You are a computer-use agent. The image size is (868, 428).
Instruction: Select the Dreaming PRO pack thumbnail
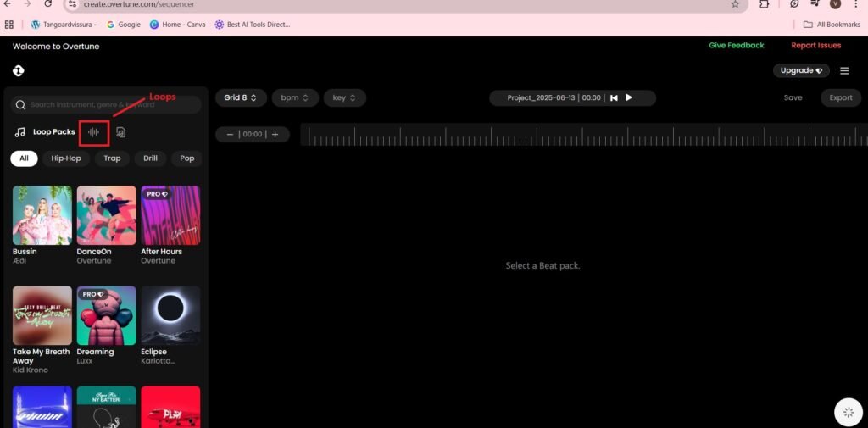106,315
